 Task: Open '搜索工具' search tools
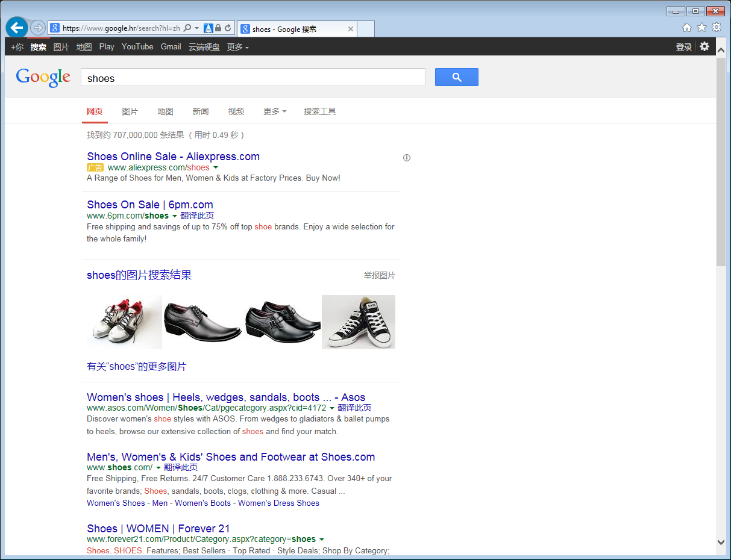320,111
